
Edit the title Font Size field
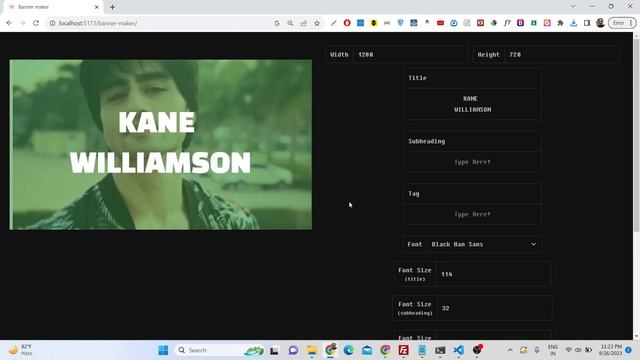coord(493,274)
